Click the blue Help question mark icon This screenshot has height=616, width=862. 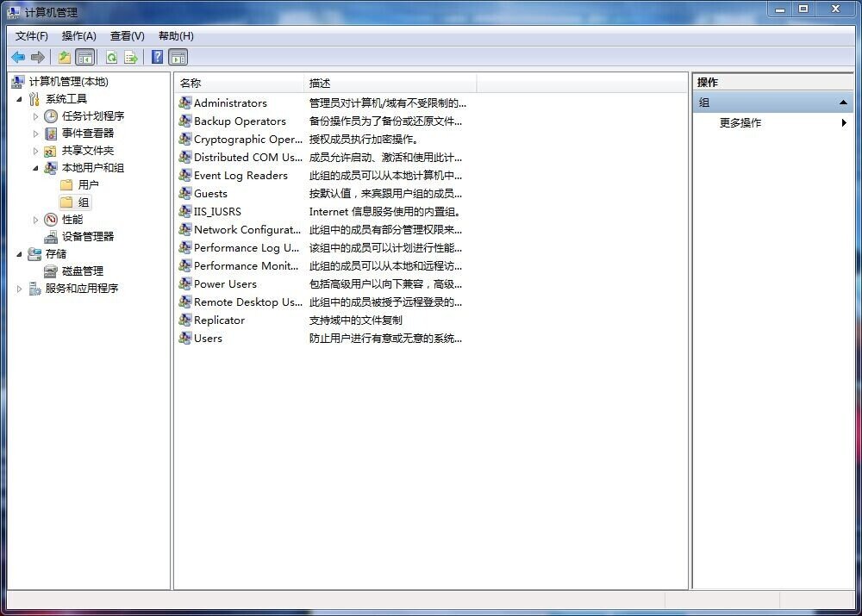[157, 58]
